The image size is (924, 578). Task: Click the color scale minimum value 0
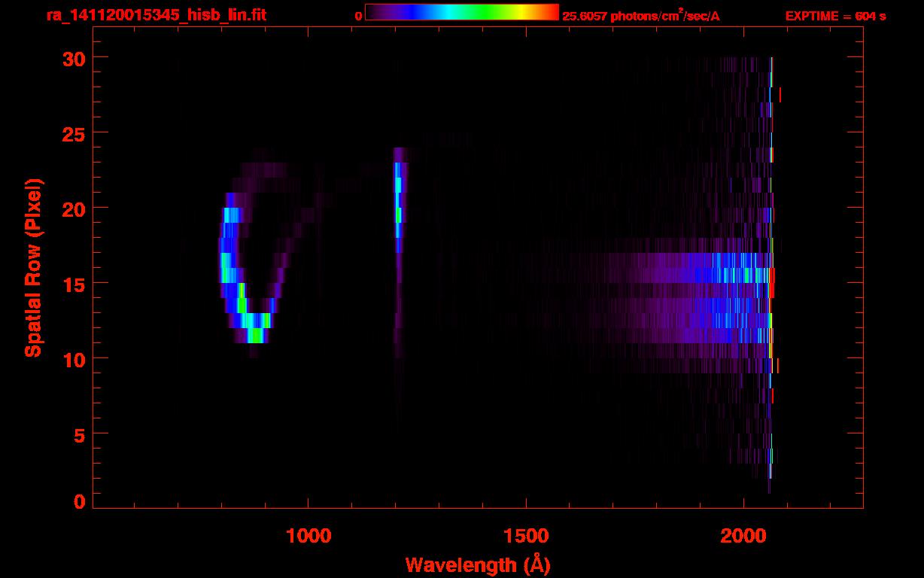coord(358,16)
